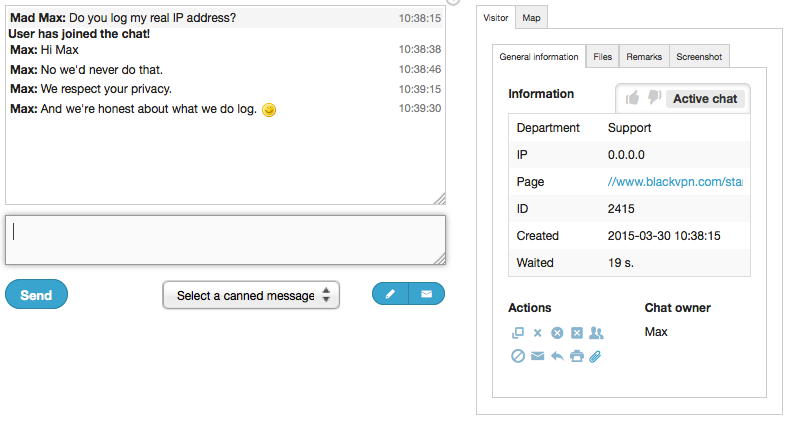Screen dimensions: 789x421
Task: Click the two-people transfer chat icon
Action: pos(596,333)
